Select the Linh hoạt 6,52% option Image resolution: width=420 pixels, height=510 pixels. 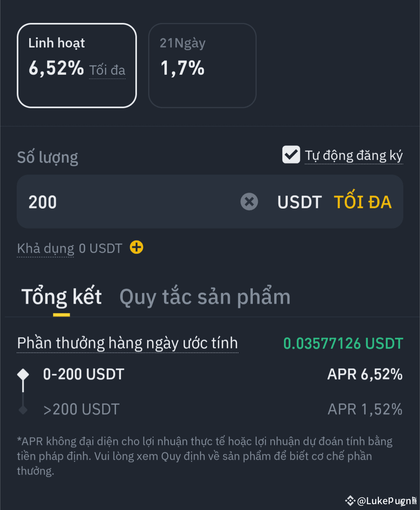77,65
